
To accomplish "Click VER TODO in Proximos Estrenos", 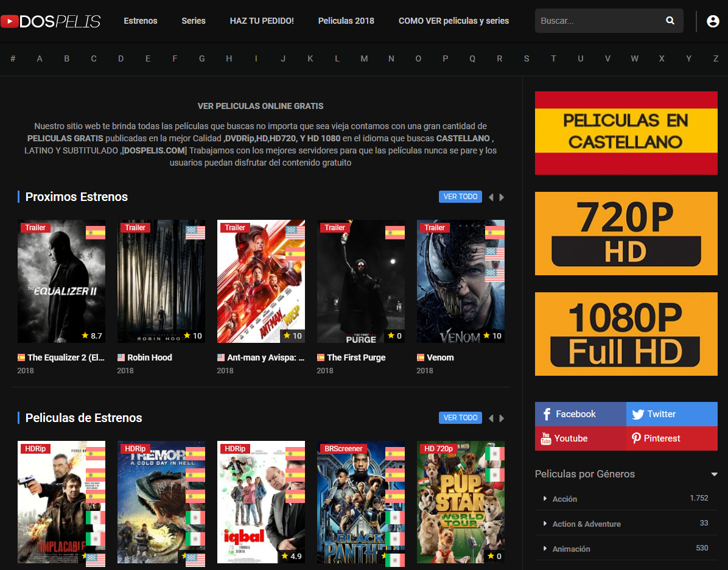I will coord(460,197).
